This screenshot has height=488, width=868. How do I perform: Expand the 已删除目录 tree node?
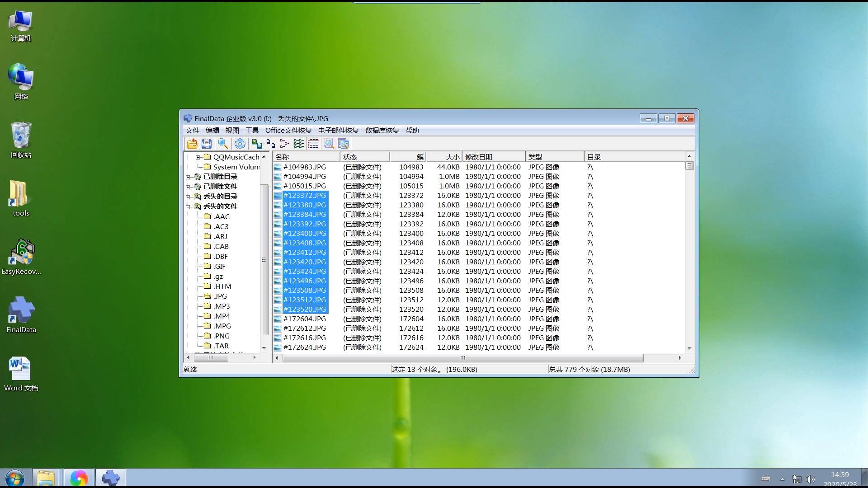click(x=188, y=177)
